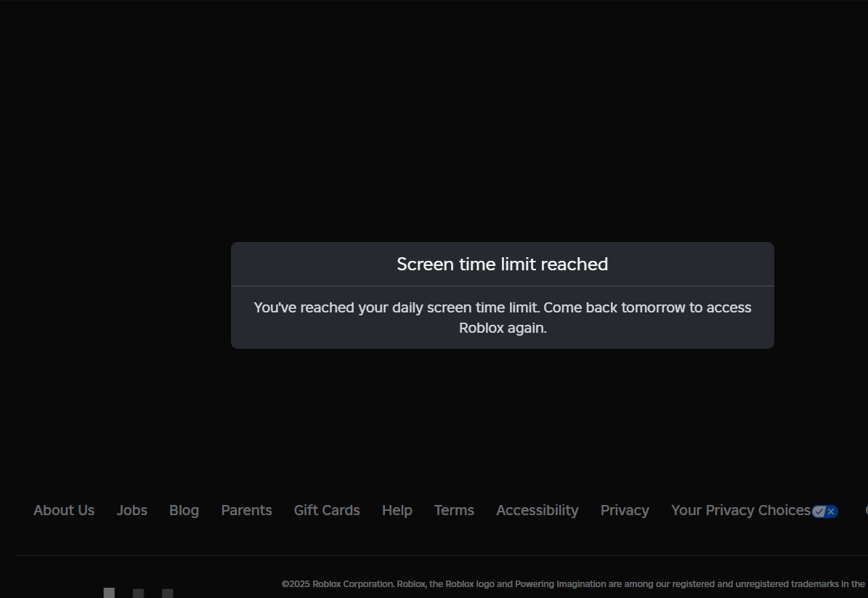This screenshot has height=598, width=868.
Task: Open the Privacy policy
Action: pyautogui.click(x=625, y=510)
